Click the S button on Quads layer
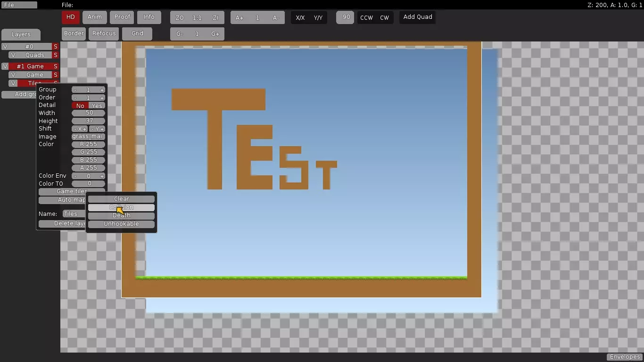This screenshot has height=362, width=644. coord(55,55)
